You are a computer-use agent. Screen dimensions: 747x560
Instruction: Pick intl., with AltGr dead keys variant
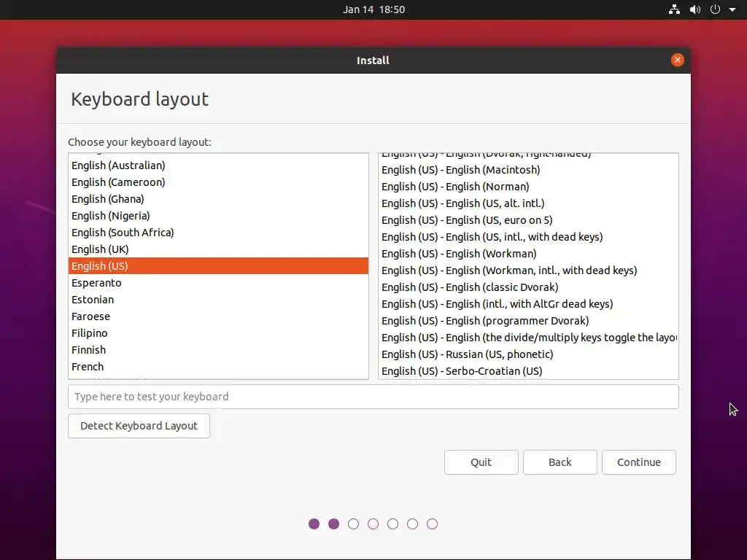click(528, 304)
